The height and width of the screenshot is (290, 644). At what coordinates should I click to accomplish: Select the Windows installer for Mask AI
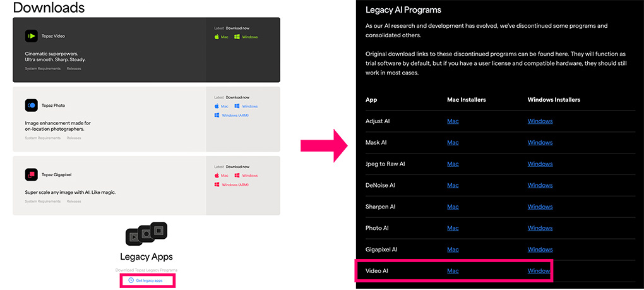tap(540, 143)
